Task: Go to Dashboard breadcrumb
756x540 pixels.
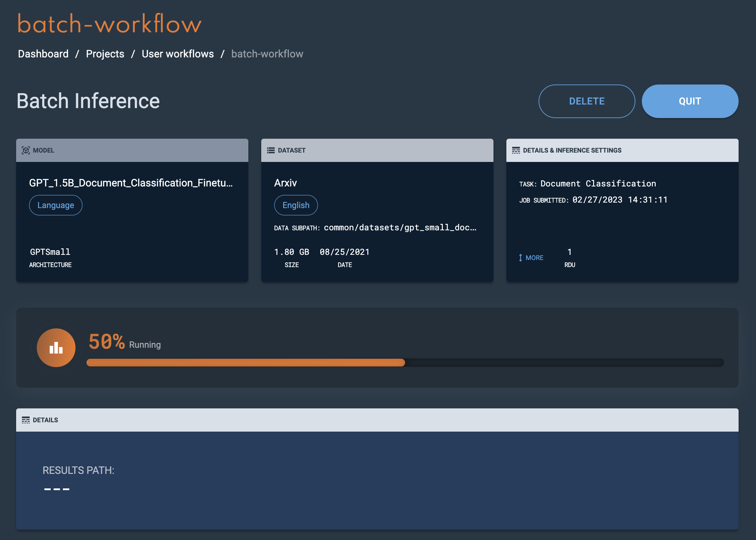Action: click(x=43, y=54)
